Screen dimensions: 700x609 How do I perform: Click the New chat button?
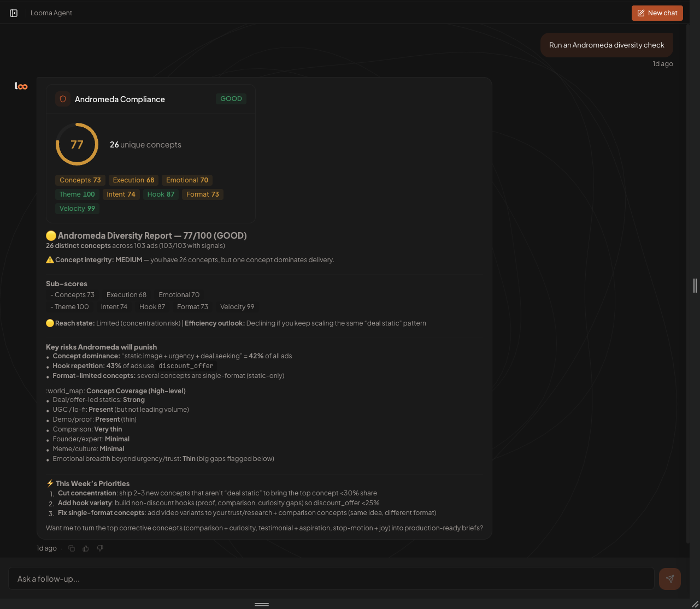tap(657, 13)
